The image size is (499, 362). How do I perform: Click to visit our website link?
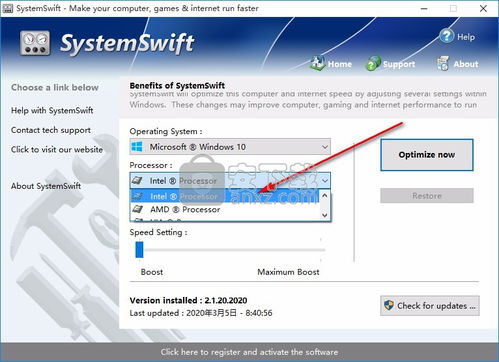click(x=57, y=150)
